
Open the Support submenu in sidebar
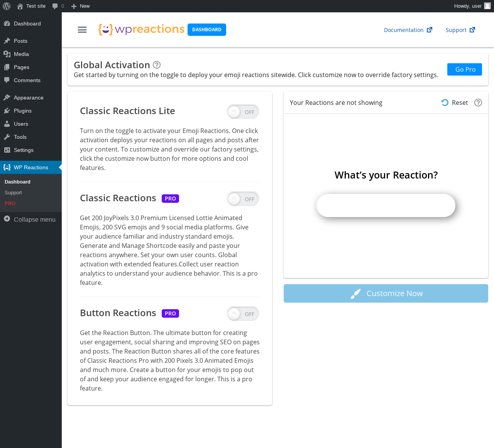pyautogui.click(x=13, y=193)
